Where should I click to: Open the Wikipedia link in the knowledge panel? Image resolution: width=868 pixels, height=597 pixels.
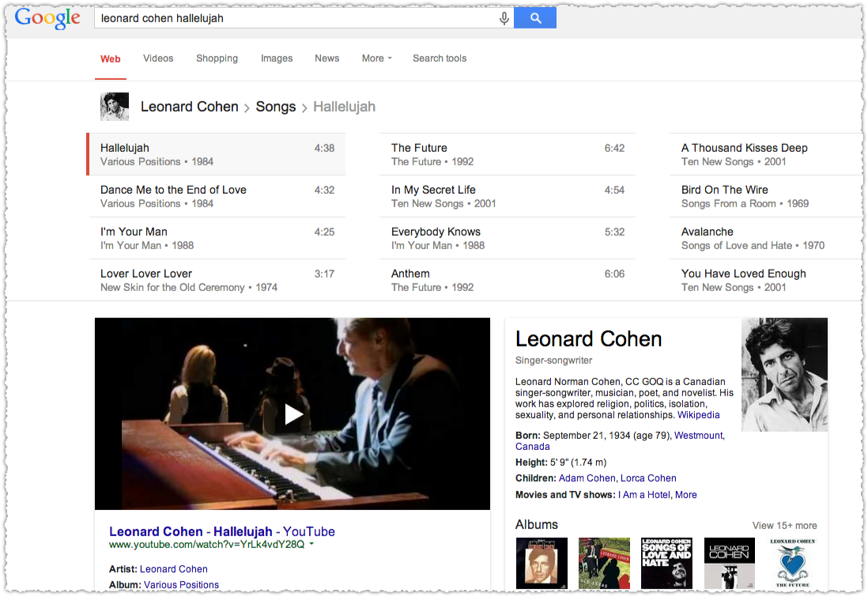pos(699,415)
